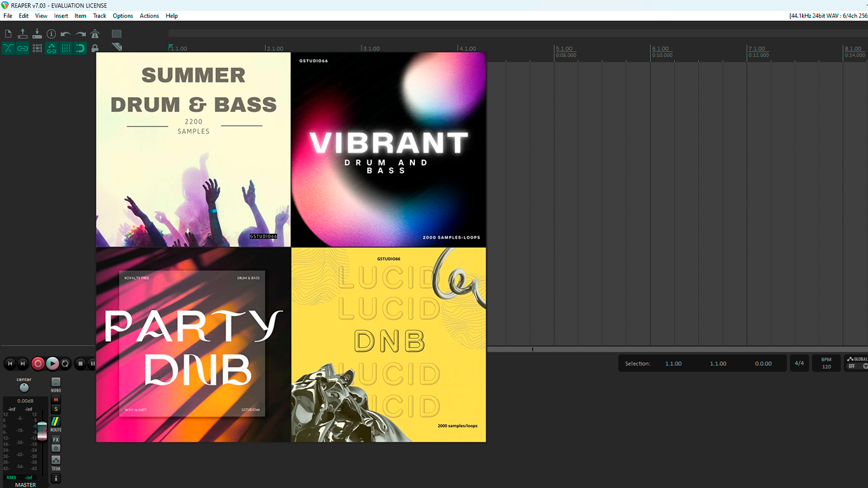Click timeline ruler marker 8.1.00
Image resolution: width=868 pixels, height=488 pixels.
point(854,48)
